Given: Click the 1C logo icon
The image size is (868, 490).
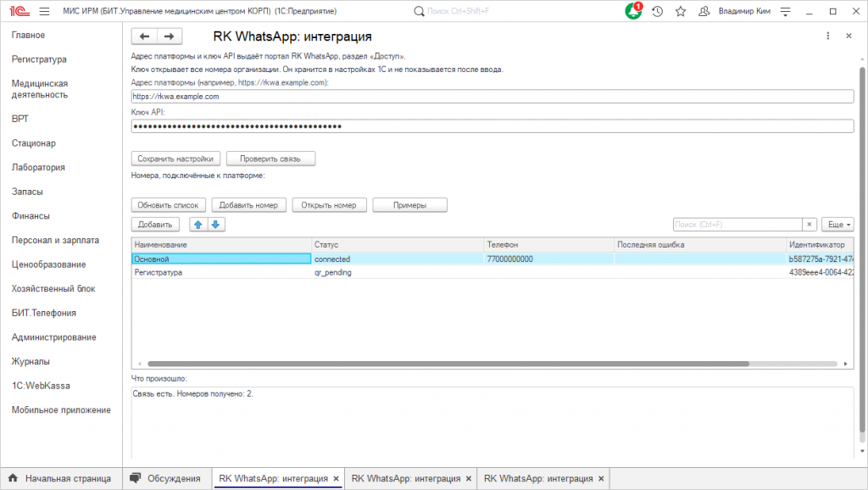Looking at the screenshot, I should 19,11.
